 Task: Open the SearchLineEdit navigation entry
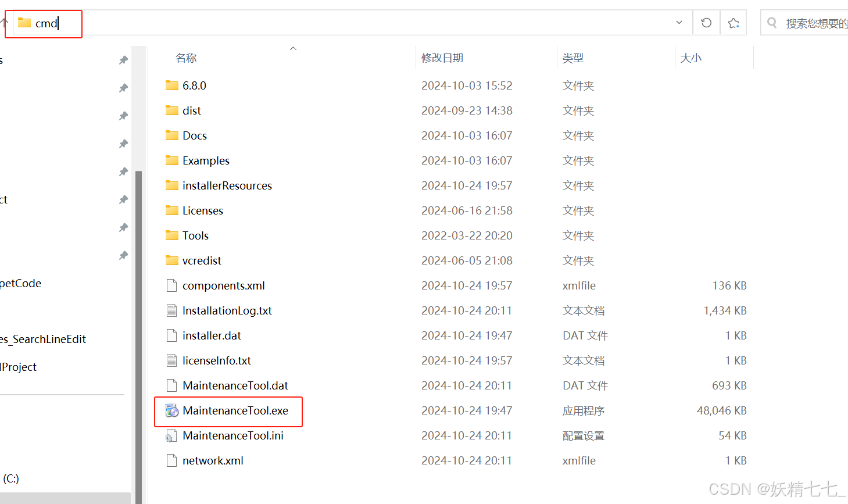(x=43, y=339)
